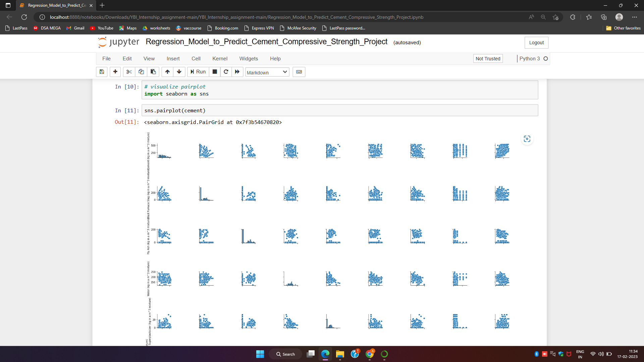The image size is (644, 362).
Task: Click the Logout button
Action: point(536,43)
